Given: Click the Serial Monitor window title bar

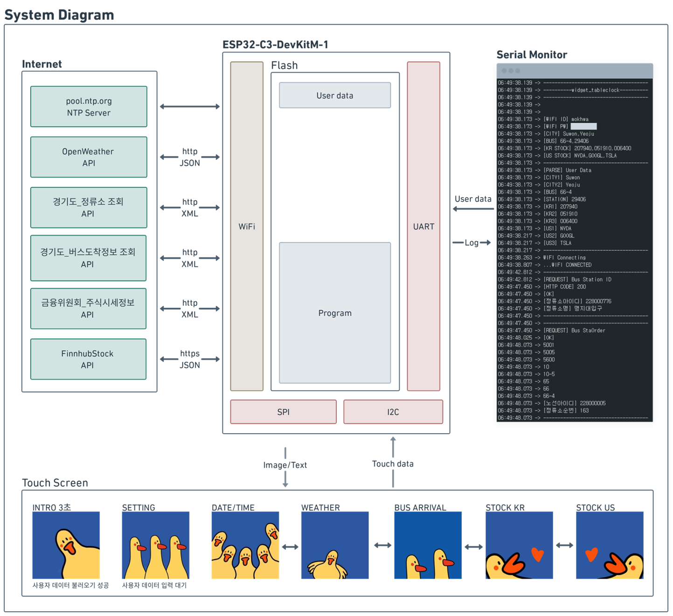Looking at the screenshot, I should click(x=575, y=71).
